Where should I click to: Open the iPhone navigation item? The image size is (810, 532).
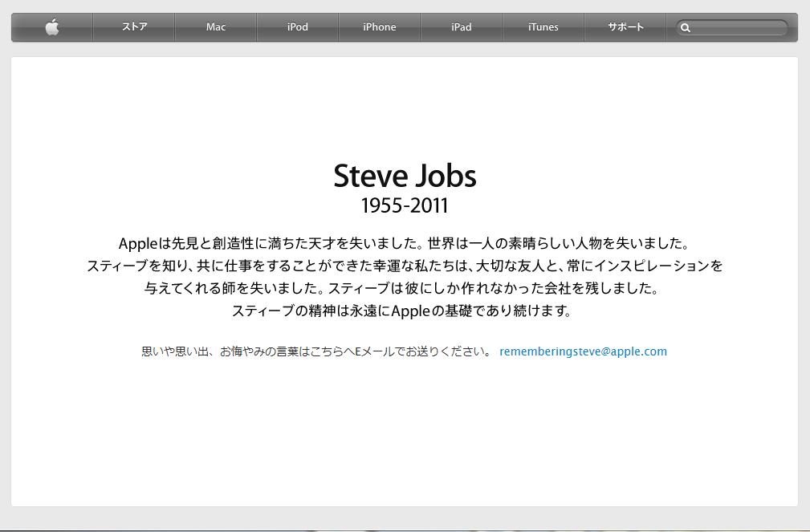click(x=380, y=26)
